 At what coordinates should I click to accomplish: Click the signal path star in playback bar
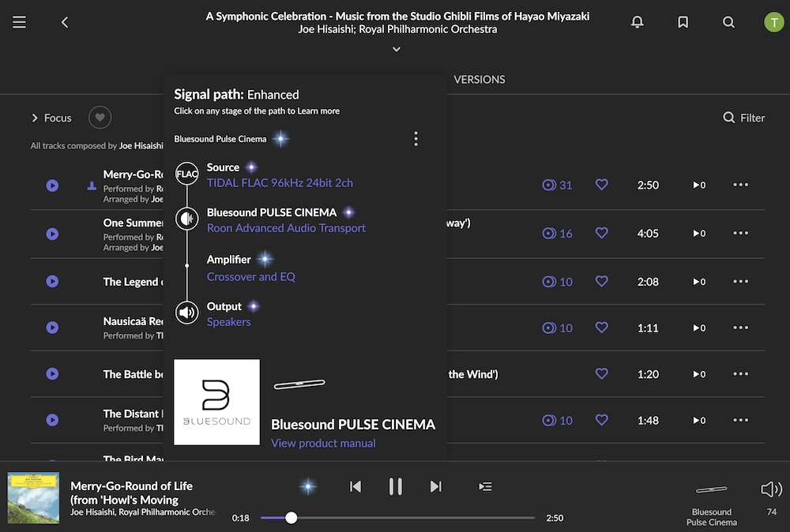308,486
